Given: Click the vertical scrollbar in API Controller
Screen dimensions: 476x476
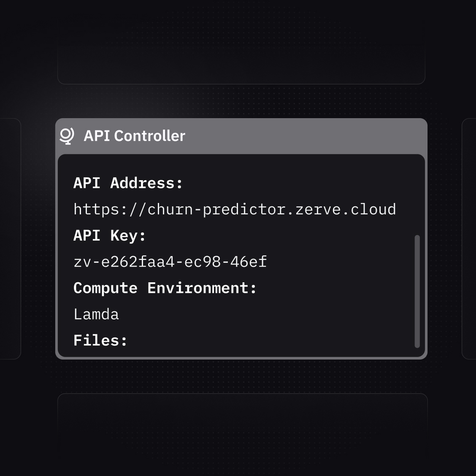Looking at the screenshot, I should tap(417, 291).
